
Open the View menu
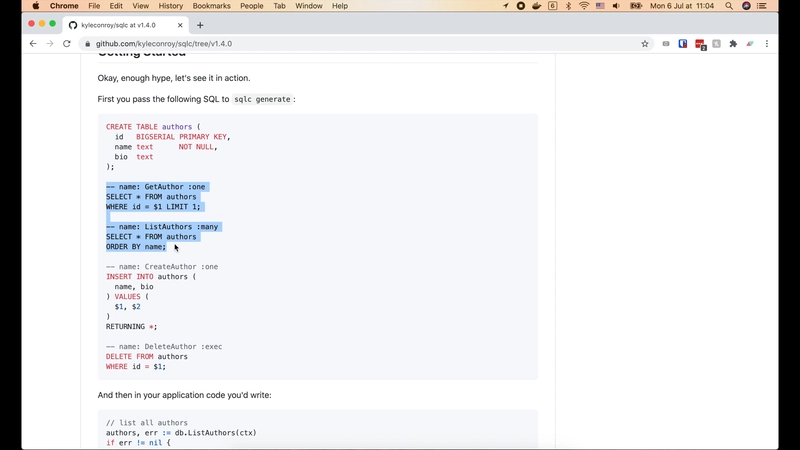[x=139, y=6]
